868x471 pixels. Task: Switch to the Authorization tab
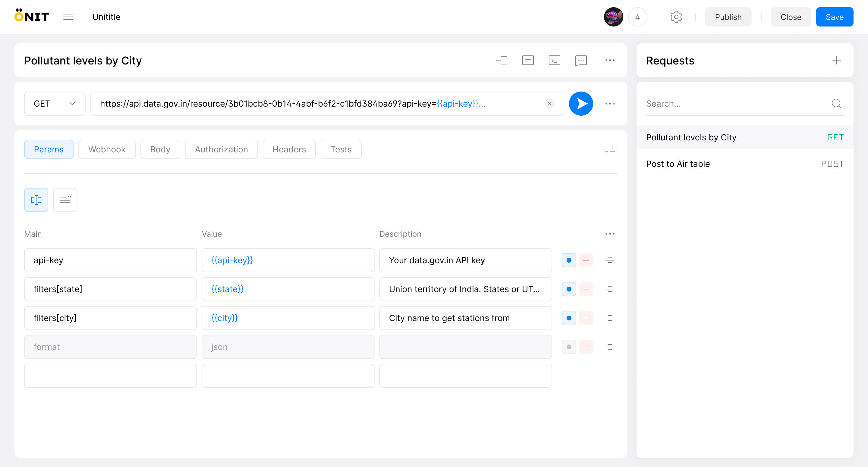(222, 149)
